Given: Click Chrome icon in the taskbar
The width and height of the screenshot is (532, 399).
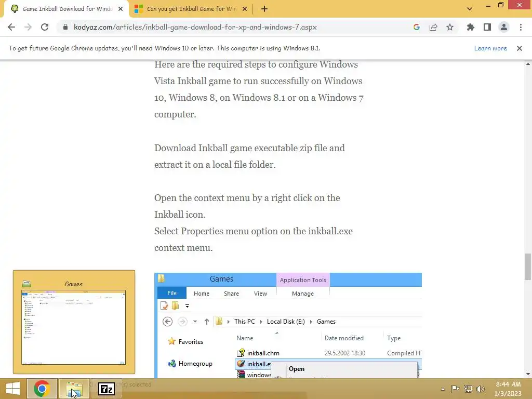Looking at the screenshot, I should tap(42, 389).
